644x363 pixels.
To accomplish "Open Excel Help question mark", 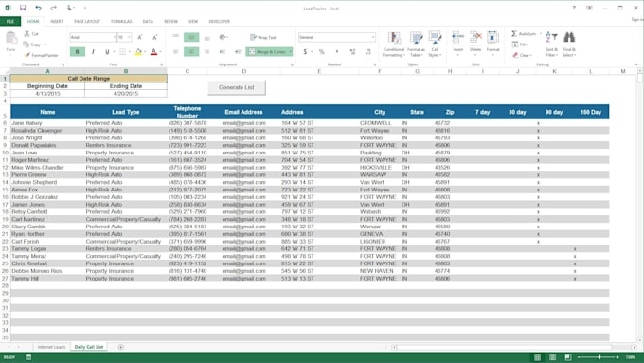I will (574, 8).
